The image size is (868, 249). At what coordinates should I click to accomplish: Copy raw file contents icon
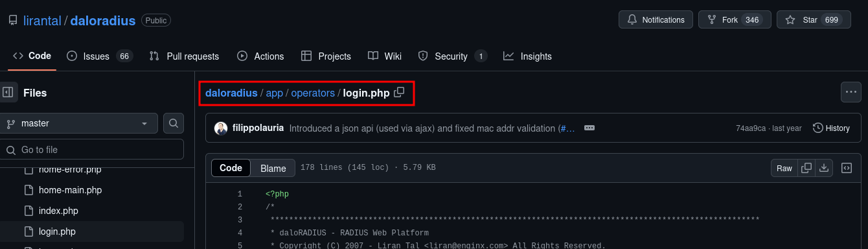point(806,168)
